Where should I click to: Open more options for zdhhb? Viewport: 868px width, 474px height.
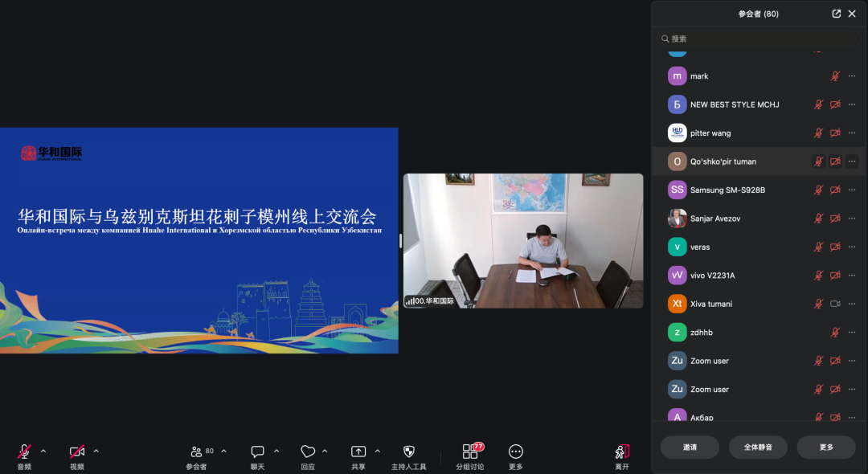pyautogui.click(x=852, y=333)
